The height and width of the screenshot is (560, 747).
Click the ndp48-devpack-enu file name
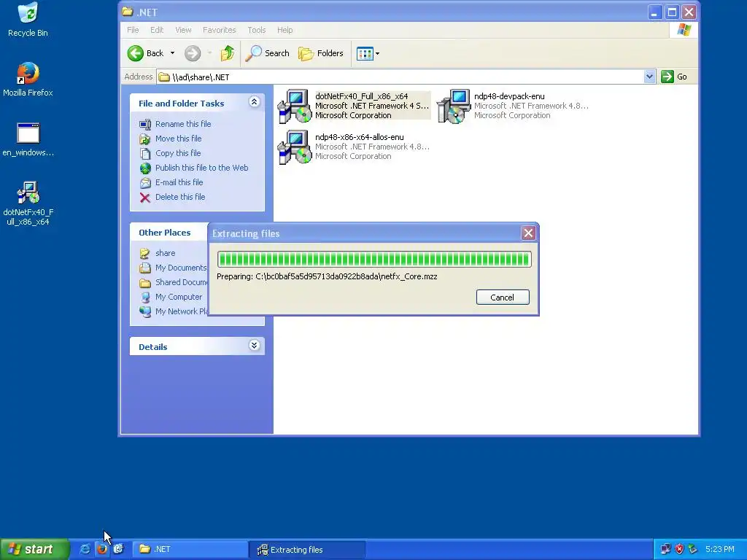tap(508, 96)
